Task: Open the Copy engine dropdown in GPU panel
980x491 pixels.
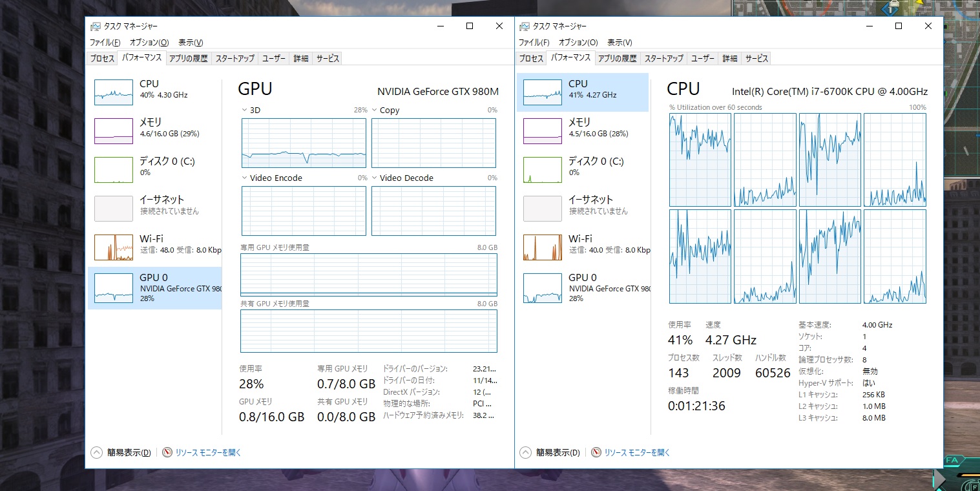Action: pos(375,110)
